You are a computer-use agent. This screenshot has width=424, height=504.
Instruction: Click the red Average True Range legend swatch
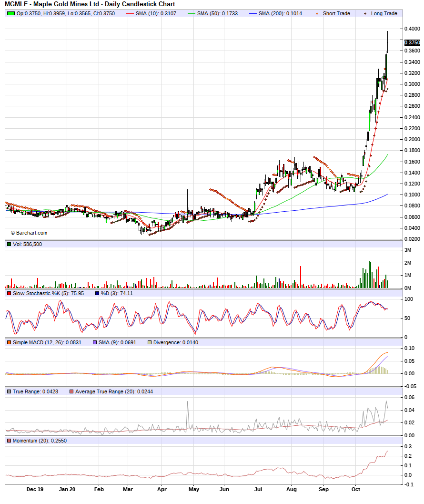71,392
